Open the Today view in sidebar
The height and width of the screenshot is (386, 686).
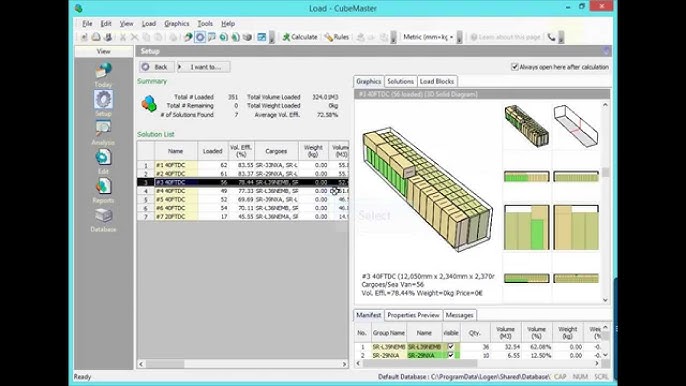103,74
